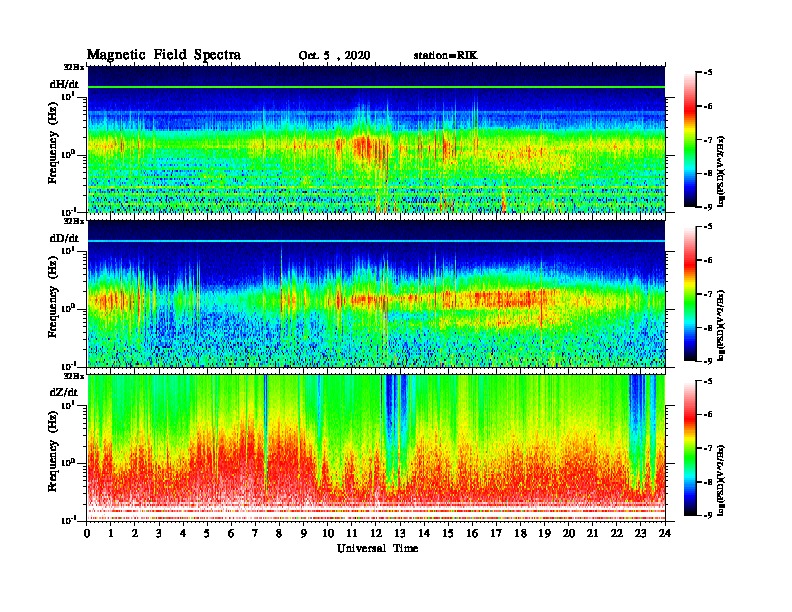Click the "2" hour tick label
792x612 pixels.
[x=135, y=533]
